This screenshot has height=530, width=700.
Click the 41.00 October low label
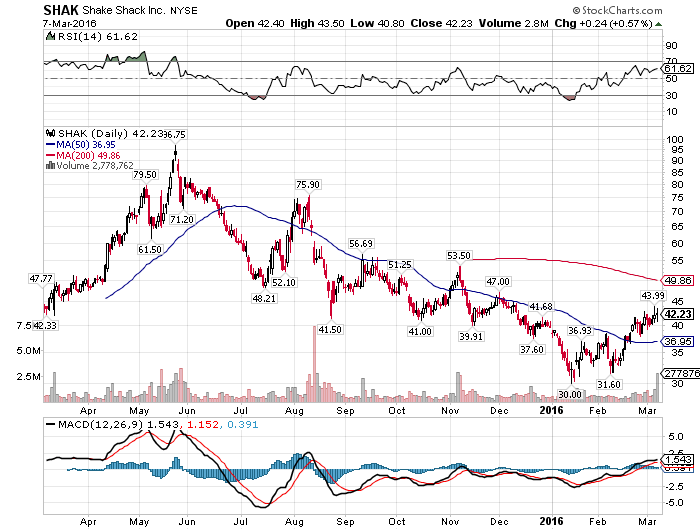tap(420, 331)
